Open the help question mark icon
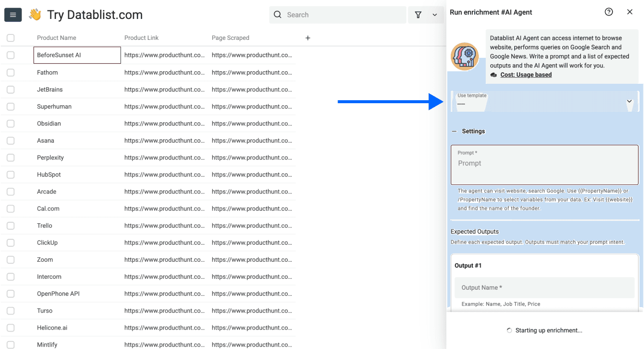This screenshot has height=349, width=644. [609, 11]
